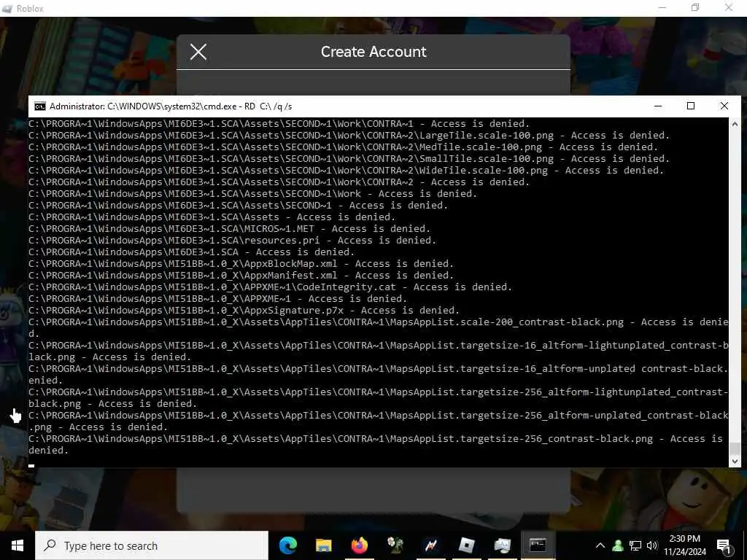This screenshot has width=747, height=560.
Task: Minimize the Roblox window
Action: coord(662,7)
